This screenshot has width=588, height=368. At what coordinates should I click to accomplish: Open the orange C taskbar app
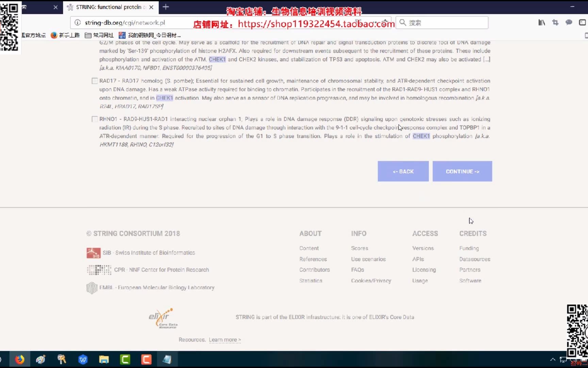[x=146, y=359]
